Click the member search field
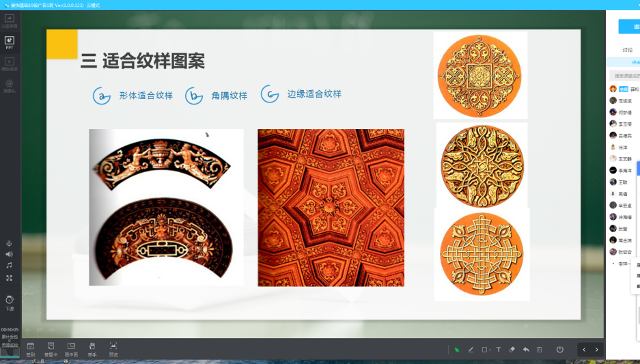This screenshot has height=364, width=640. coord(625,76)
